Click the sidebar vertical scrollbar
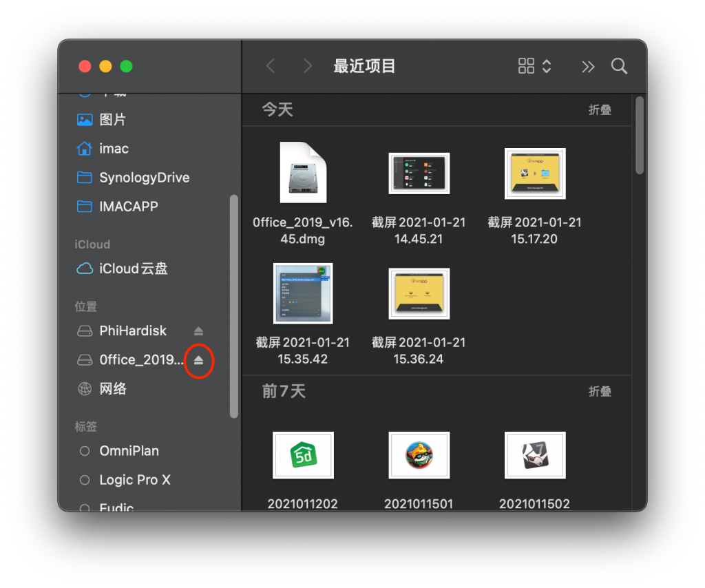The width and height of the screenshot is (705, 588). (234, 306)
